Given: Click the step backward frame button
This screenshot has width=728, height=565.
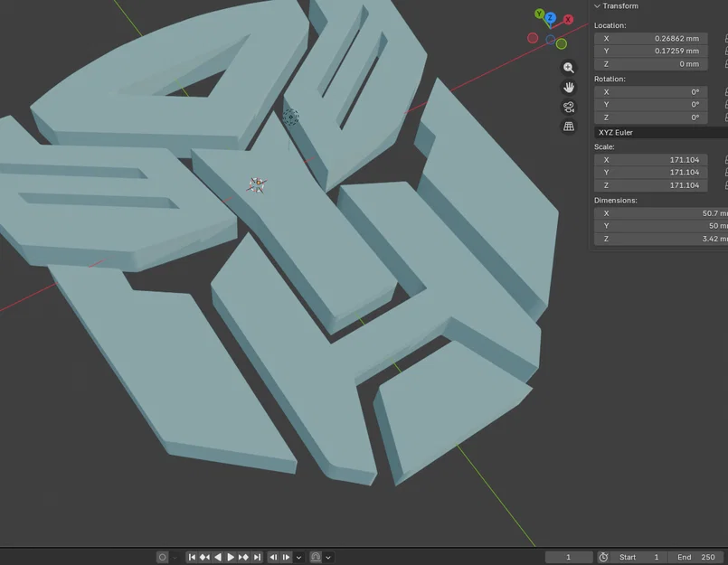Looking at the screenshot, I should click(273, 557).
